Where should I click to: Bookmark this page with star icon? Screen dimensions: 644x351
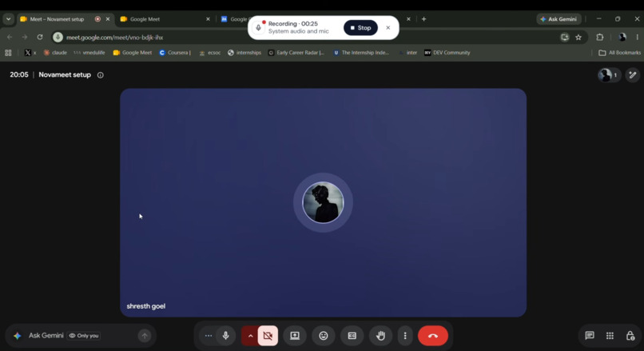(x=578, y=38)
